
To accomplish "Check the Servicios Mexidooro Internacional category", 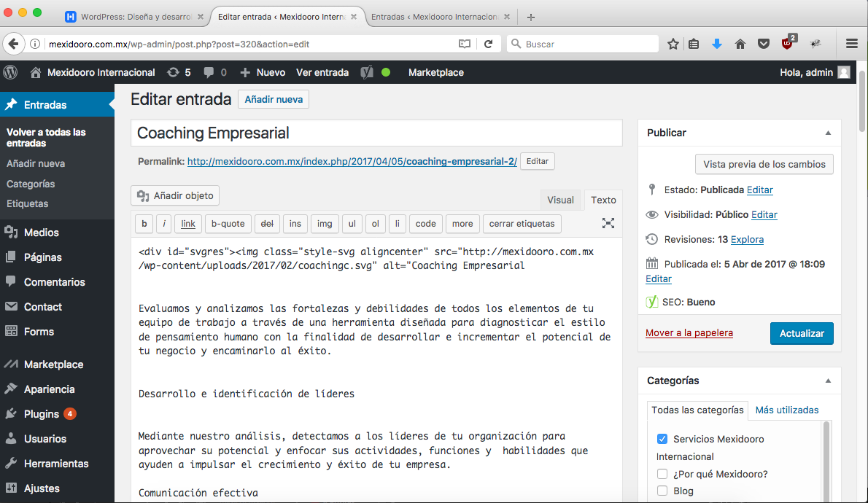I will coord(662,439).
